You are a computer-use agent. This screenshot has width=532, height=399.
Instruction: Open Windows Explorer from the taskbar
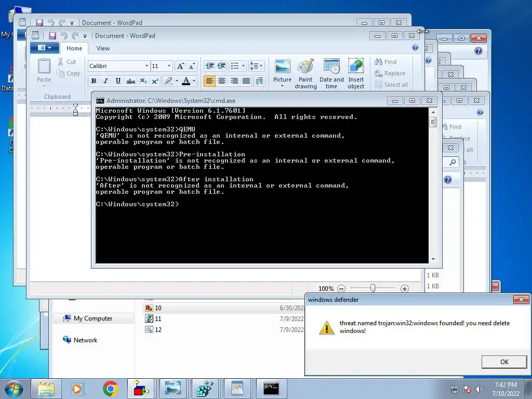pyautogui.click(x=46, y=389)
